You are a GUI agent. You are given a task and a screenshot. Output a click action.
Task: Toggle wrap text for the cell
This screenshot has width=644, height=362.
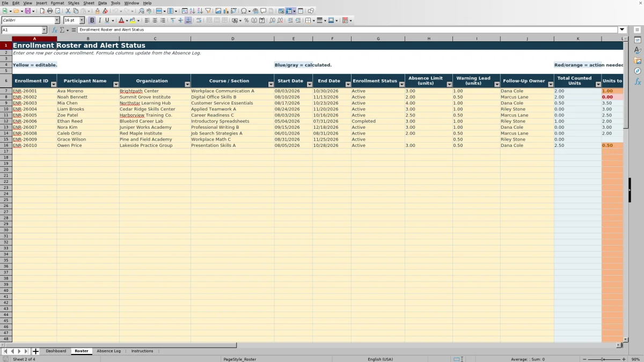pos(199,20)
